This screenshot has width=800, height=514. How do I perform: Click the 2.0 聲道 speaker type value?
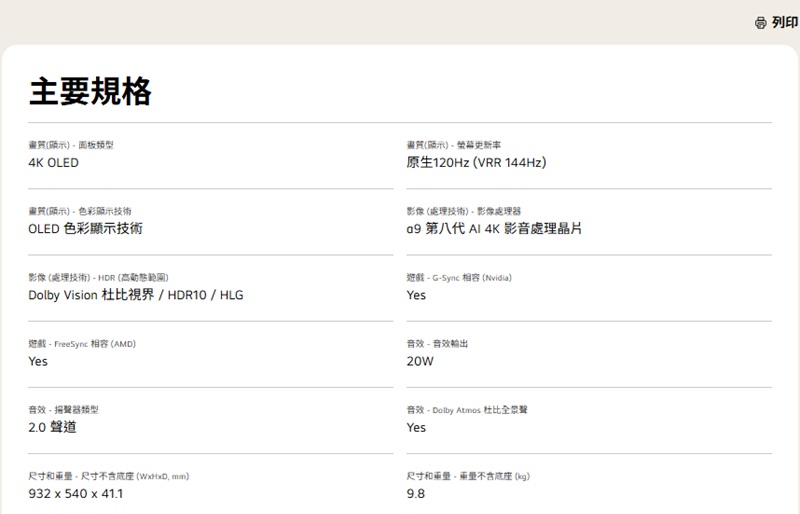[52, 427]
